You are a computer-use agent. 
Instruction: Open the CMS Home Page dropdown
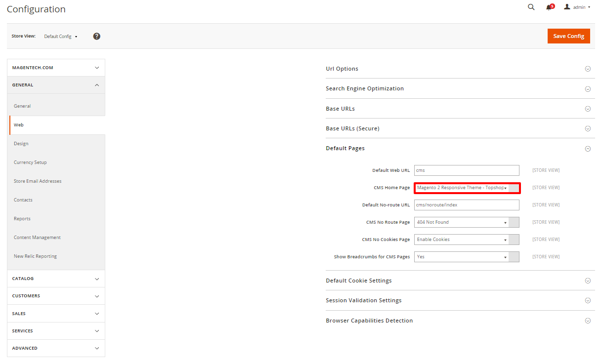point(467,188)
